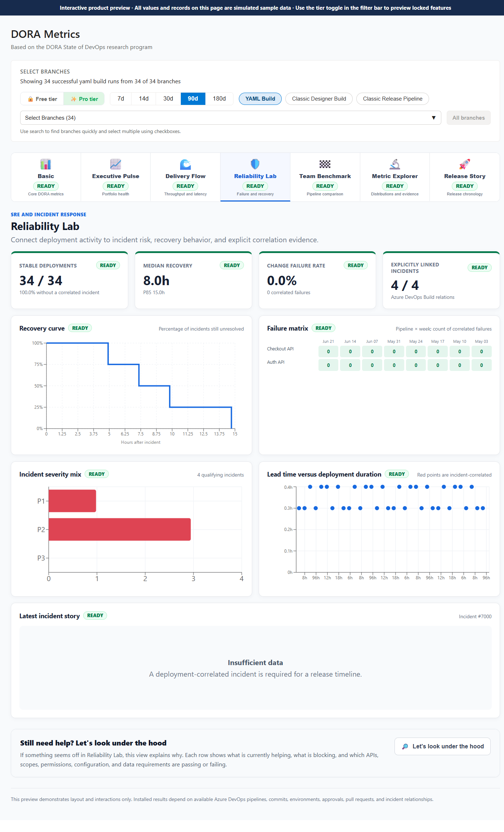Click the 4 qualifying incidents text
The width and height of the screenshot is (504, 832).
tap(220, 475)
